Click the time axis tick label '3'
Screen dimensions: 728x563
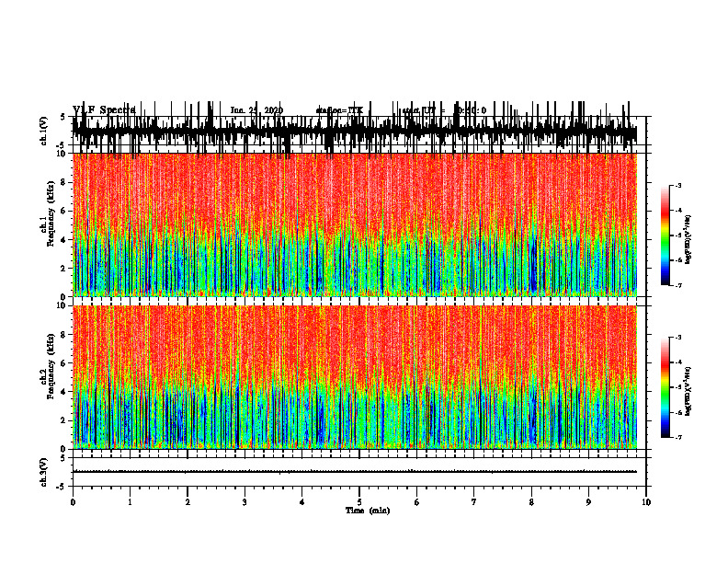point(245,502)
